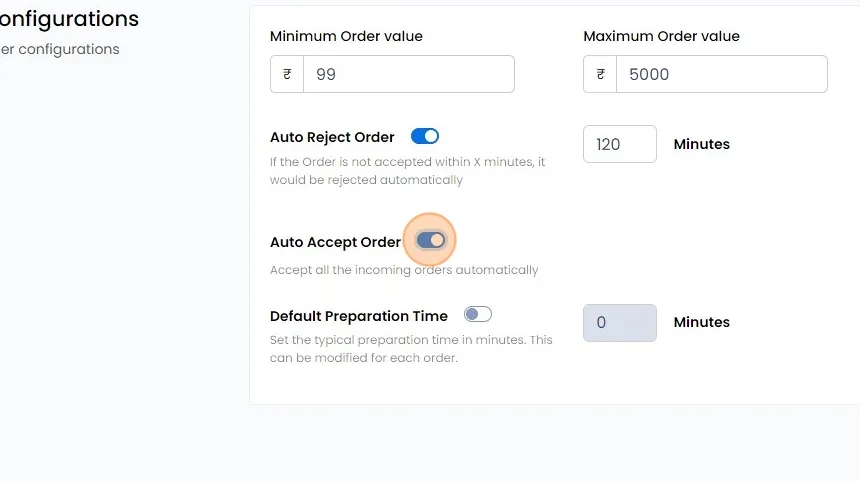Screen dimensions: 860x481
Task: Click the 'Accept all the incoming orders' description
Action: pyautogui.click(x=404, y=270)
